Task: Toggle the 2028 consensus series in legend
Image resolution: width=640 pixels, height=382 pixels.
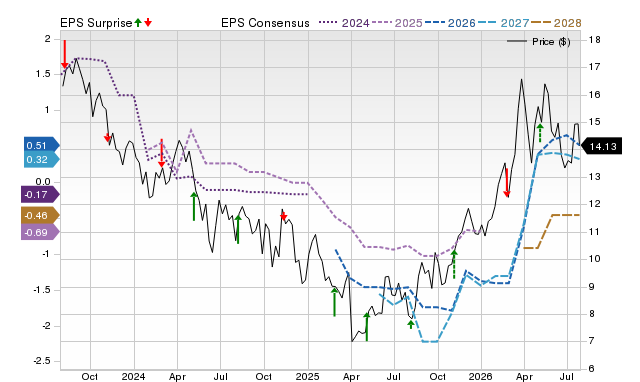Action: pyautogui.click(x=556, y=23)
